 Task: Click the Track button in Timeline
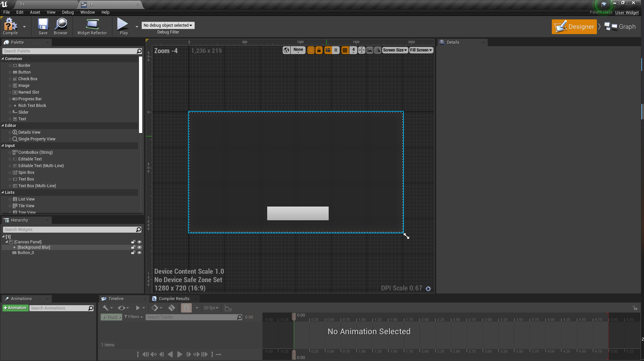[x=111, y=317]
